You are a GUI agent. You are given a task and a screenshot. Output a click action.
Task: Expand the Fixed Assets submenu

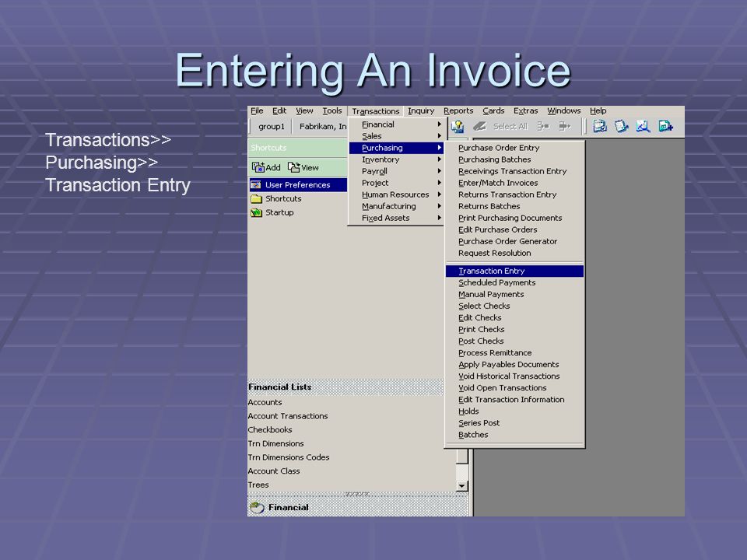coord(396,218)
